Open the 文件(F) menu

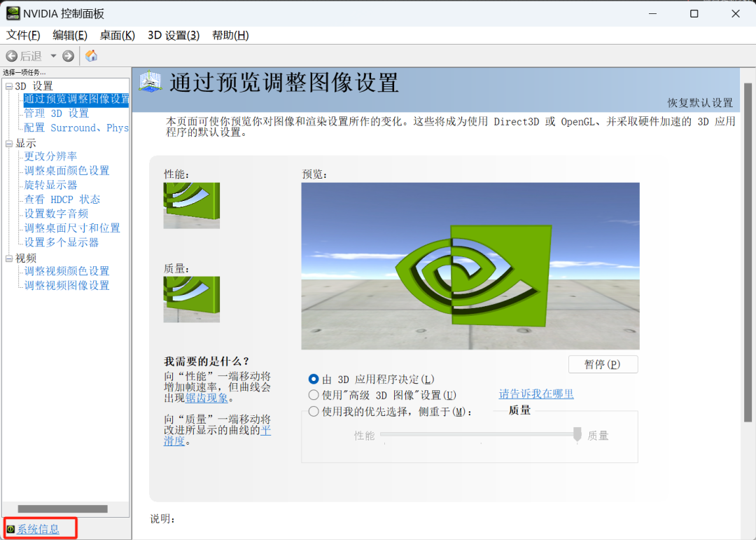coord(22,35)
